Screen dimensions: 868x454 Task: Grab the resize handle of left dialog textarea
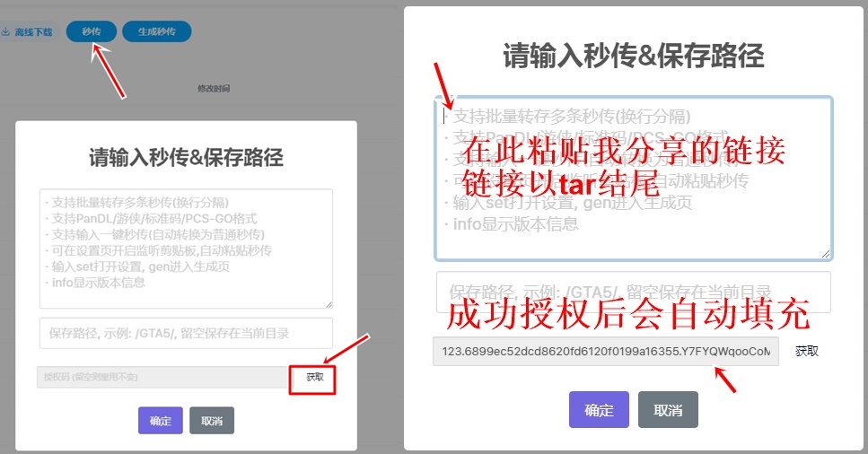[x=329, y=304]
